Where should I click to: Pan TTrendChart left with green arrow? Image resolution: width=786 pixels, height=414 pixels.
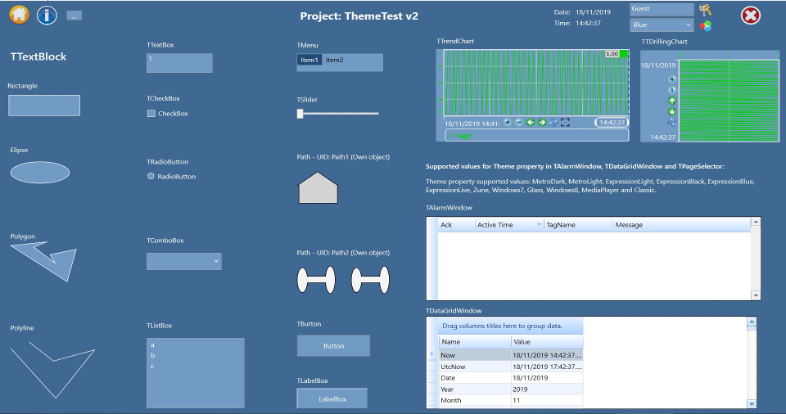pos(531,123)
